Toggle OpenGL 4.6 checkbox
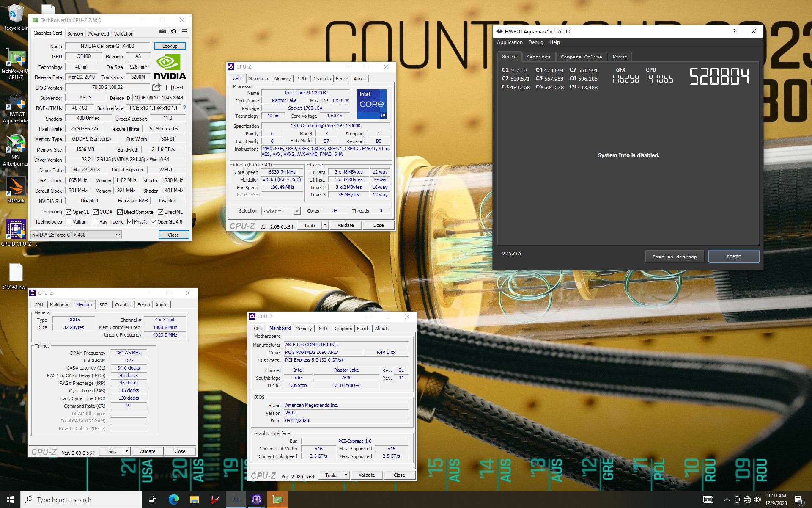This screenshot has height=508, width=812. (154, 222)
